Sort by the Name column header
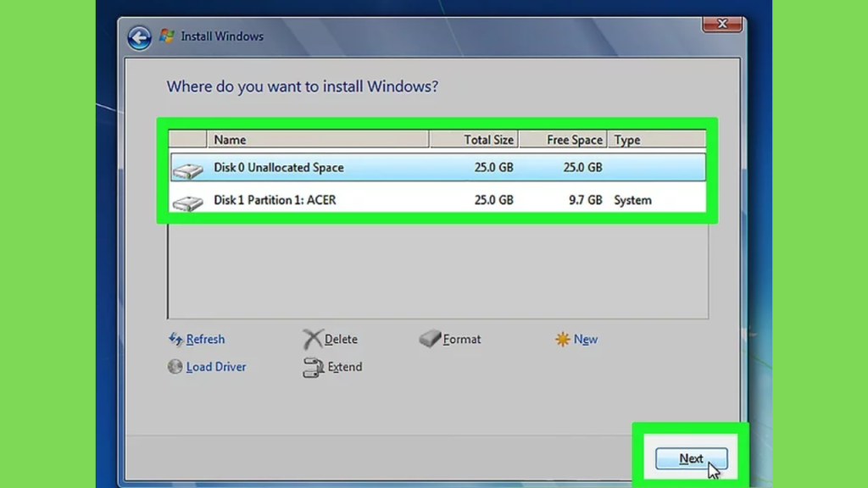 coord(318,140)
